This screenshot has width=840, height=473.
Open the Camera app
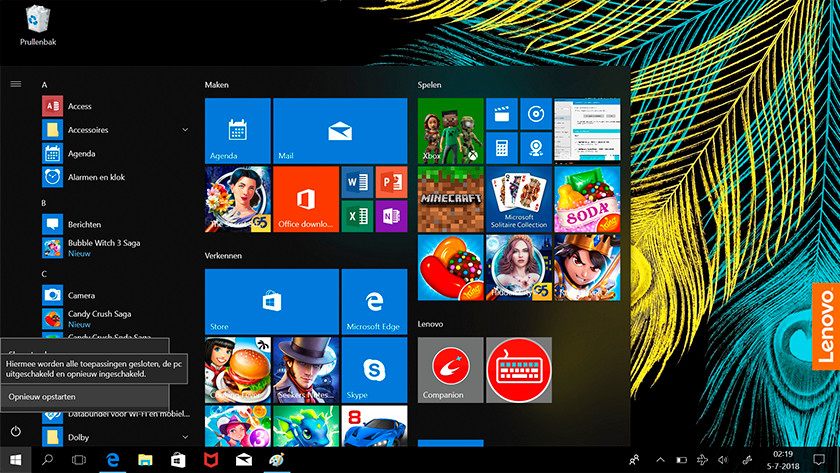(115, 295)
